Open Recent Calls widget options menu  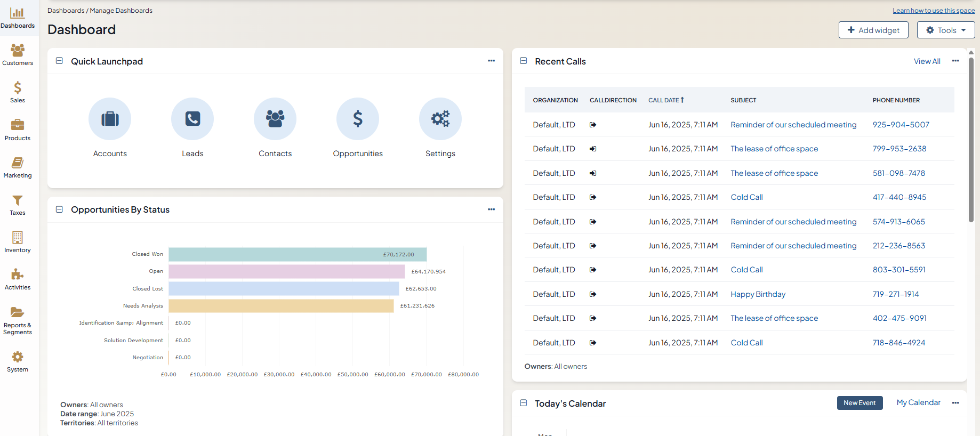[955, 61]
